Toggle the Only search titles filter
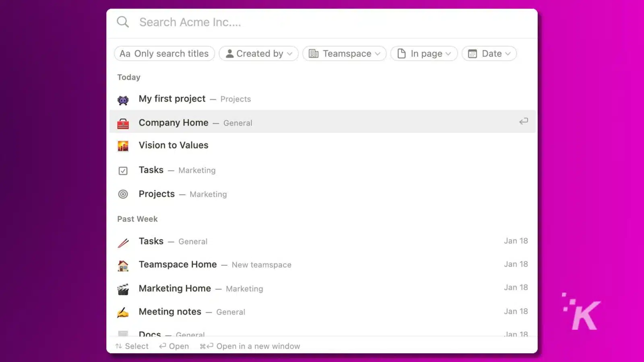The width and height of the screenshot is (644, 362). [x=164, y=53]
